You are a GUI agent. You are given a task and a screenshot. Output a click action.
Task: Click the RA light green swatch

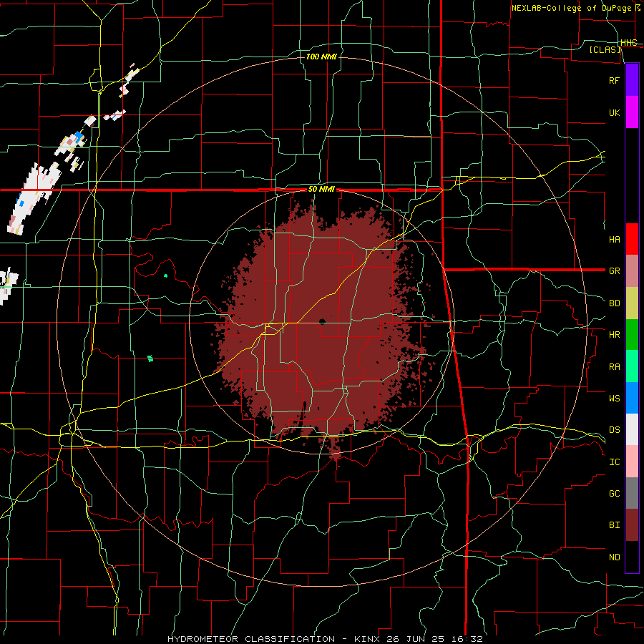[632, 366]
